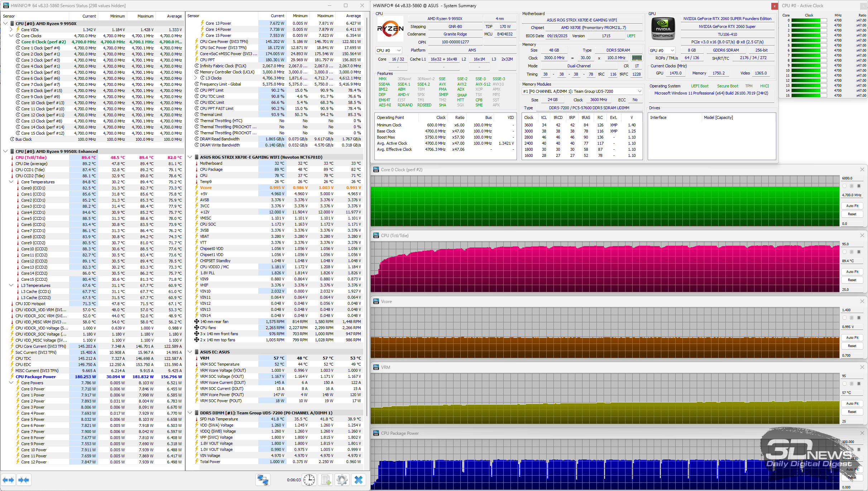This screenshot has width=868, height=491.
Task: Open remote network monitoring icon
Action: point(263,480)
